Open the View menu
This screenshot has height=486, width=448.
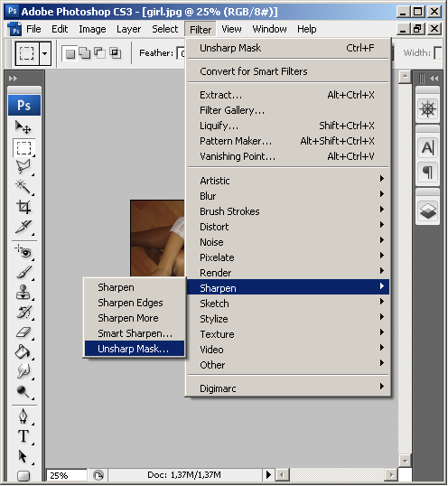[231, 29]
